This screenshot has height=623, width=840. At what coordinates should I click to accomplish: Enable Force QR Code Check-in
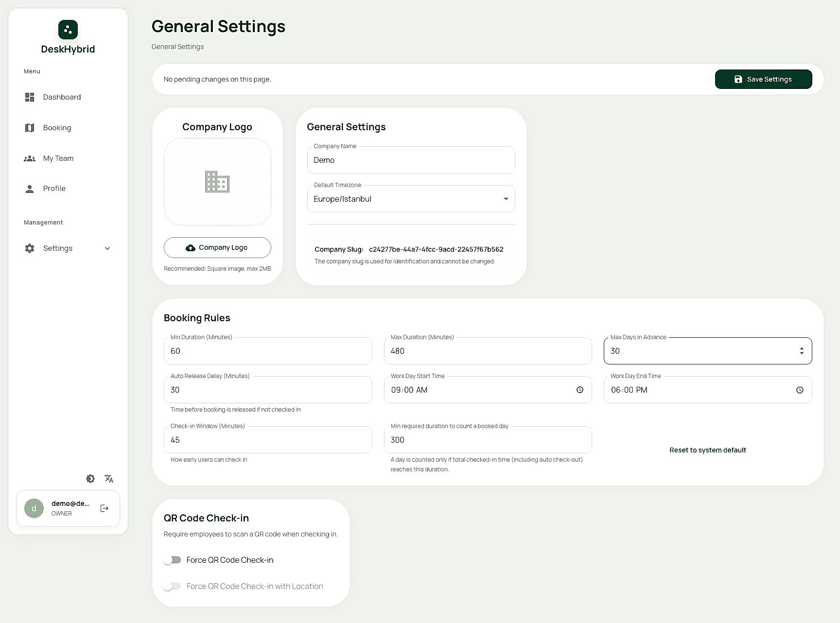tap(173, 560)
